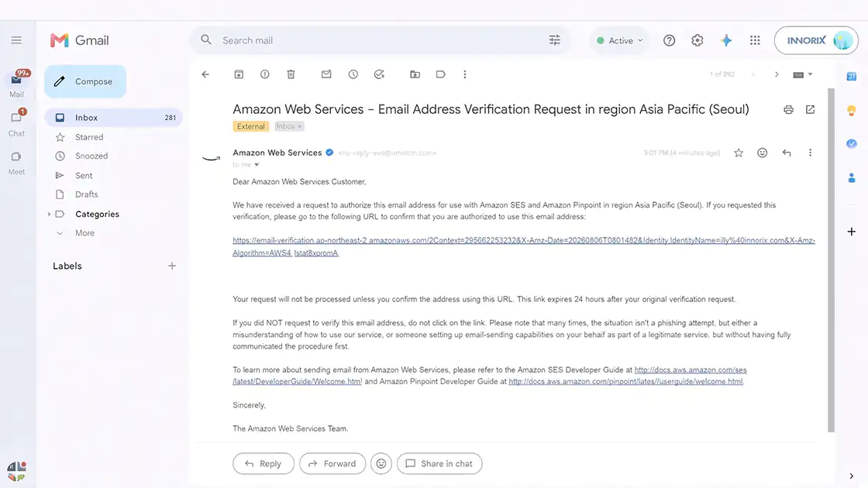Create new label with plus icon

(x=171, y=266)
